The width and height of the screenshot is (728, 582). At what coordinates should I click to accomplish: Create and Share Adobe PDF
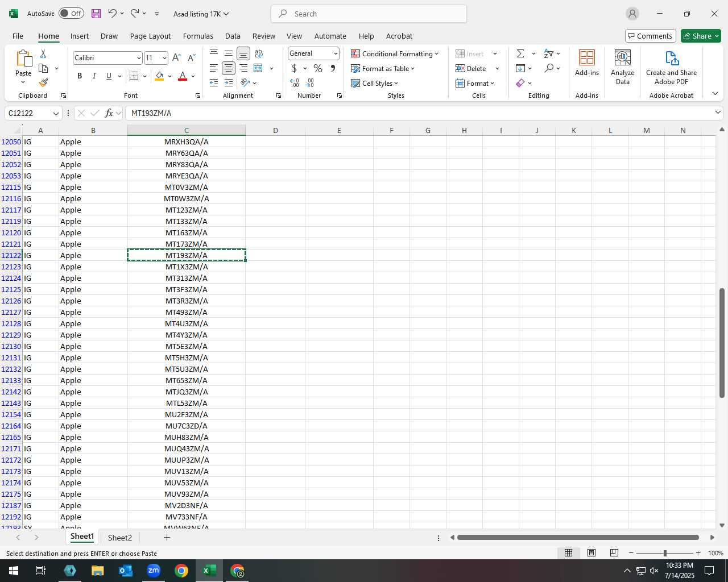(x=672, y=67)
